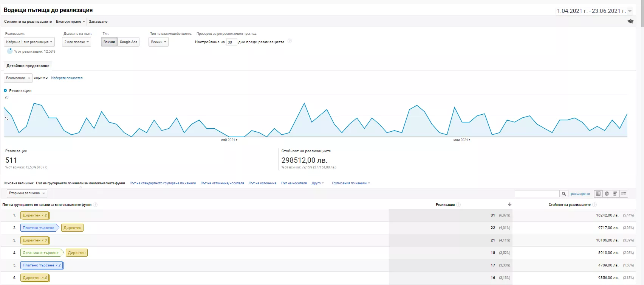
Task: Click the 'Директен × 4' path chip
Action: click(35, 278)
